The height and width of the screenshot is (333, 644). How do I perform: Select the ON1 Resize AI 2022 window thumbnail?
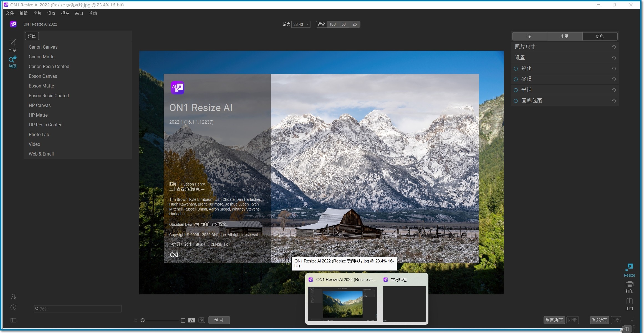tap(343, 304)
